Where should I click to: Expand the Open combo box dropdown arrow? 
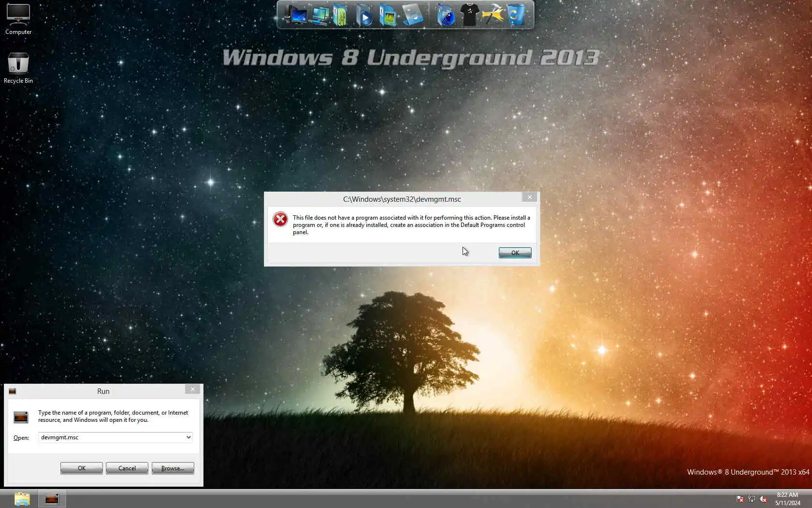point(188,437)
